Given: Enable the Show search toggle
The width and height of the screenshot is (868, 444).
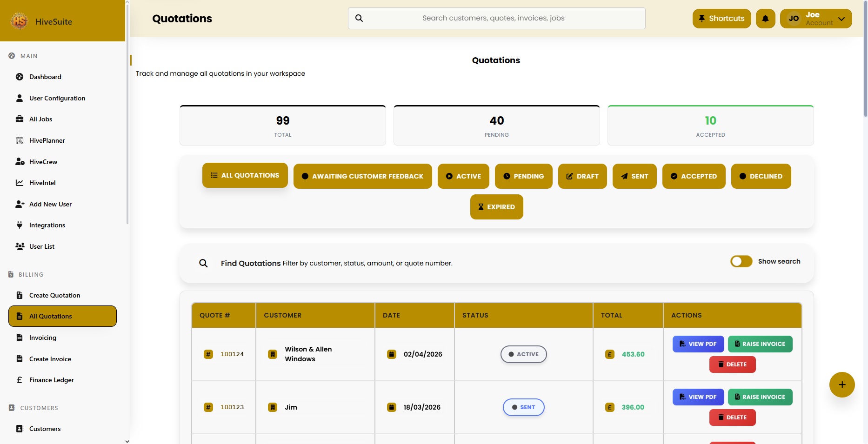Looking at the screenshot, I should click(x=741, y=261).
